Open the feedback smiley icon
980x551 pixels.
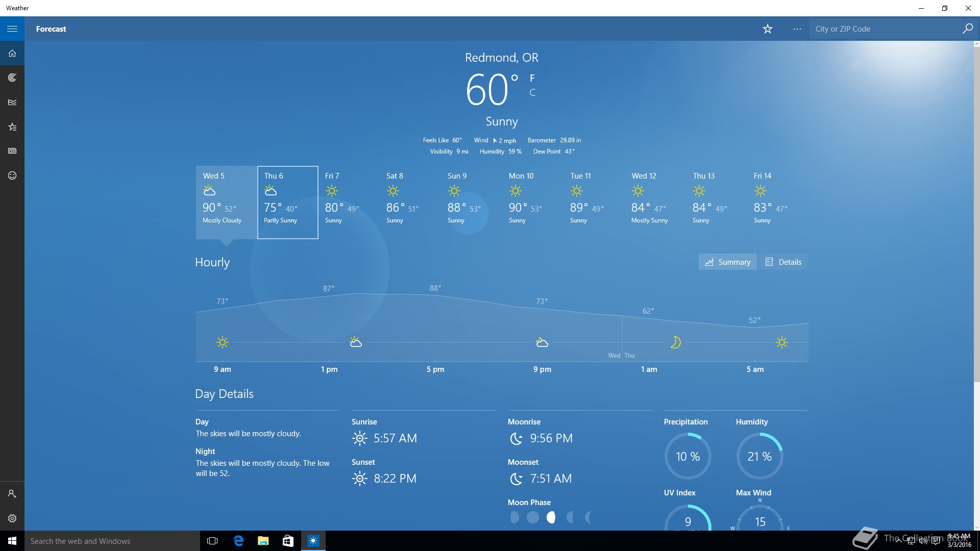[x=12, y=176]
